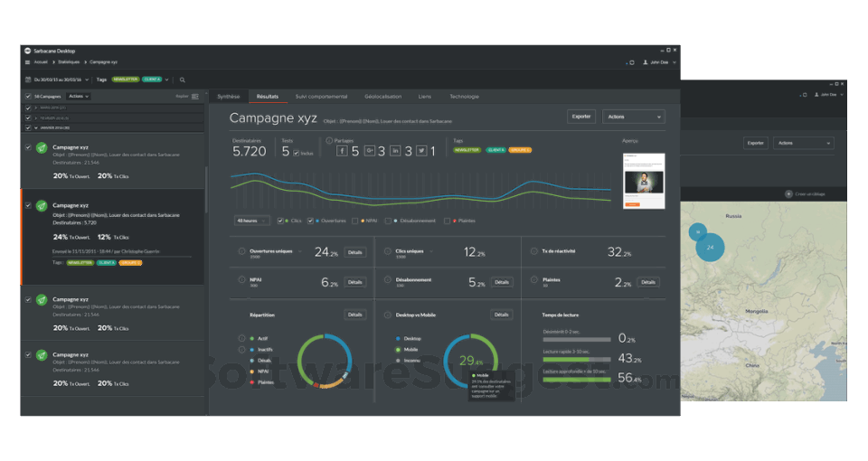The width and height of the screenshot is (868, 461).
Task: Expand the Tags filter dropdown arrow
Action: [166, 80]
